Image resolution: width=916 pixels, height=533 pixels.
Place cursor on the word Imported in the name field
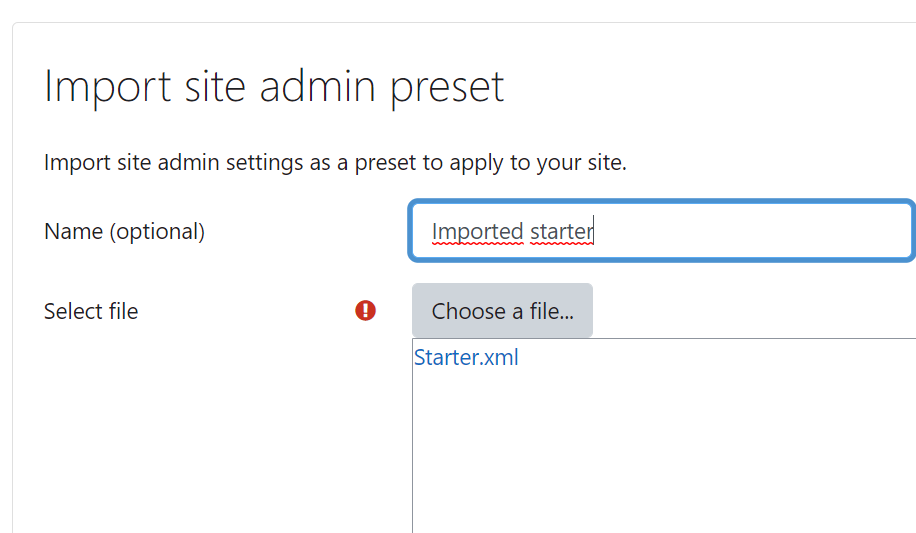point(477,231)
